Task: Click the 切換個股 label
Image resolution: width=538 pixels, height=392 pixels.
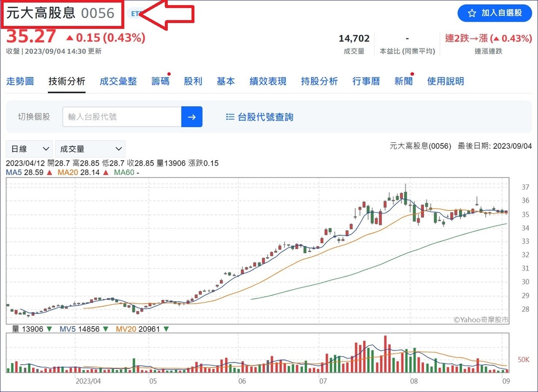Action: (x=34, y=117)
